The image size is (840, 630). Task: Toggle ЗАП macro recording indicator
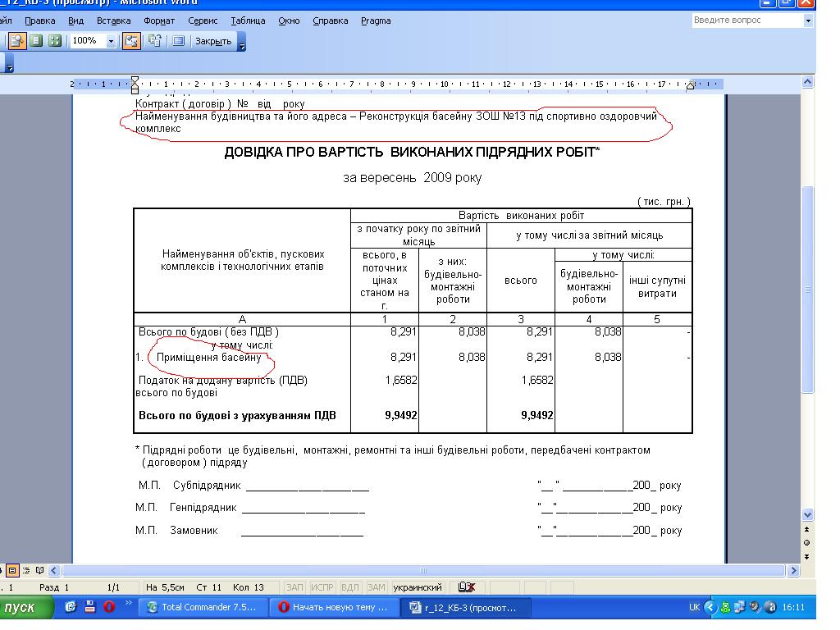[x=294, y=587]
